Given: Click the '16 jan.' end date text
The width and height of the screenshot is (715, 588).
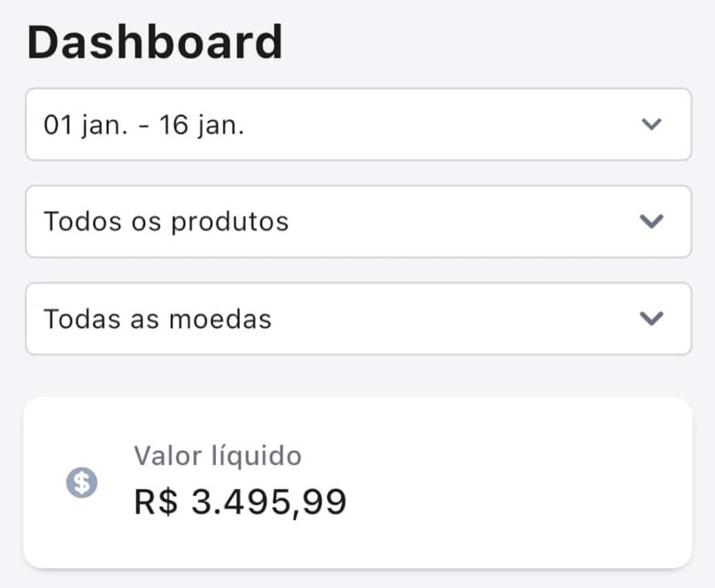Looking at the screenshot, I should pos(202,125).
